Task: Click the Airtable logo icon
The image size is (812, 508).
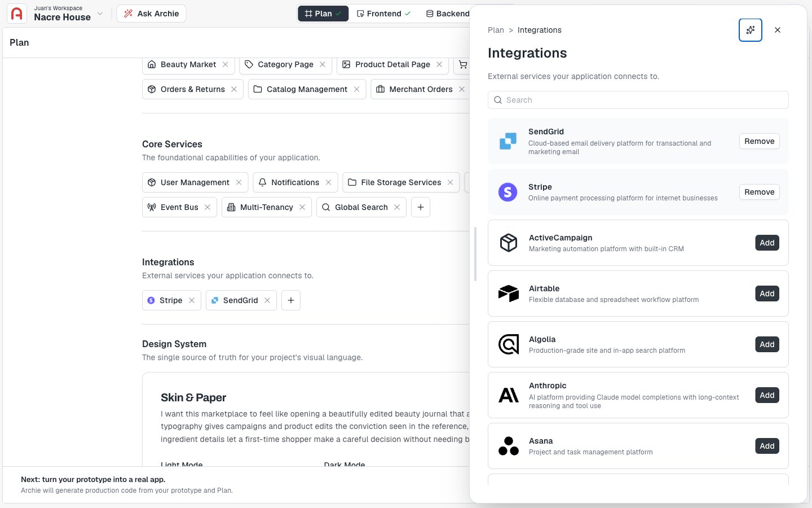Action: 509,294
